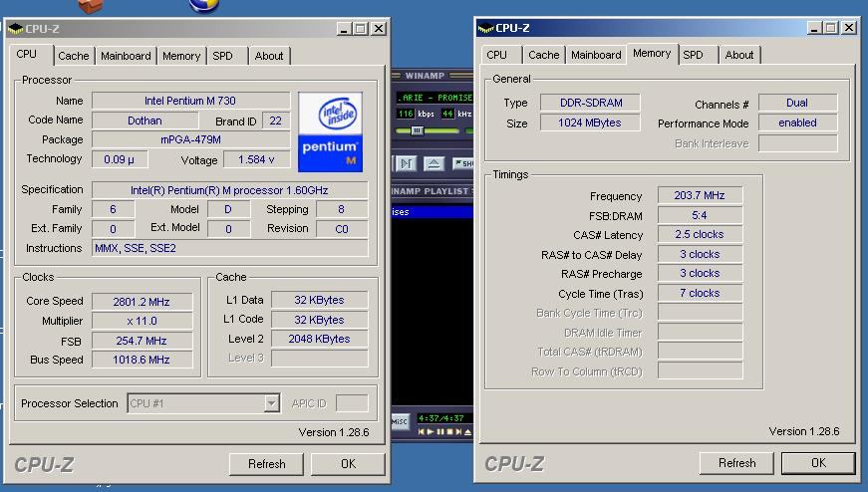Click the CPU-Z icon in right window title bar
This screenshot has height=492, width=868.
tap(486, 28)
